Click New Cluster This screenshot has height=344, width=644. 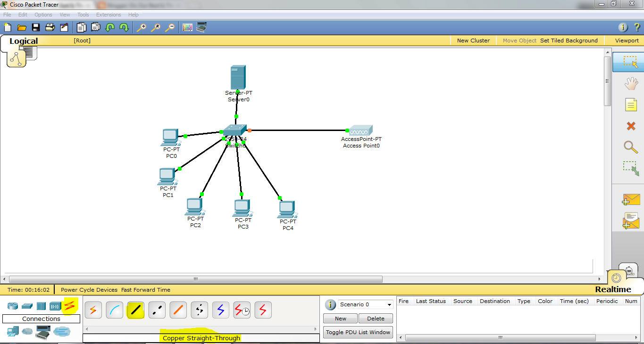[473, 41]
